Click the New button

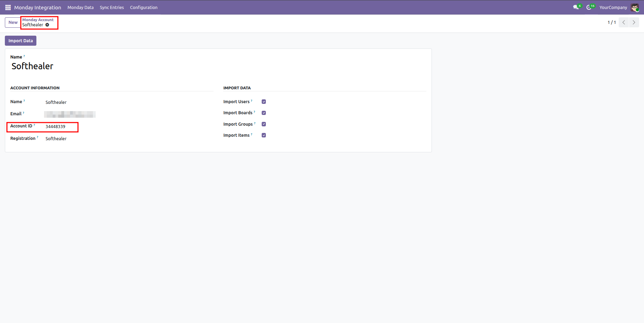[x=13, y=23]
